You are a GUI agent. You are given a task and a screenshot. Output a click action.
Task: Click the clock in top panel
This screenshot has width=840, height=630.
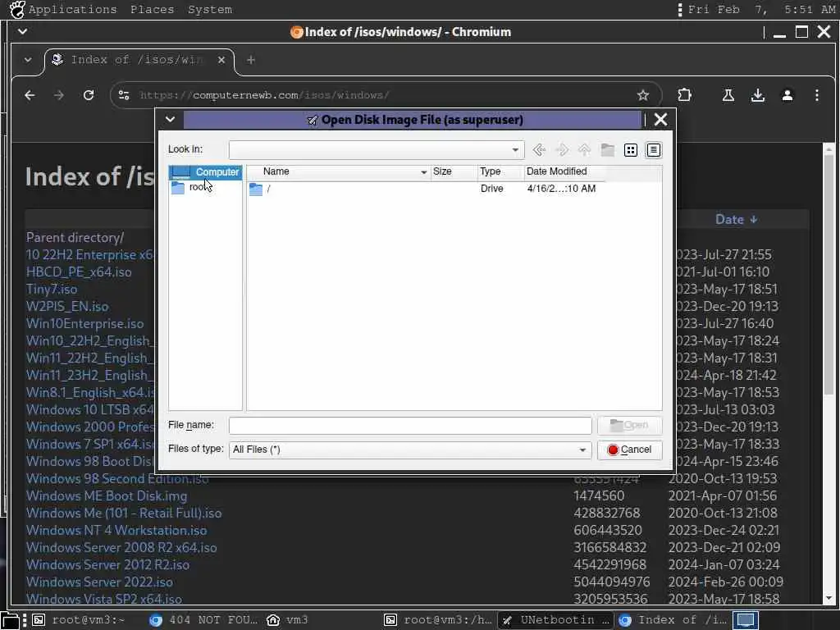tap(761, 9)
